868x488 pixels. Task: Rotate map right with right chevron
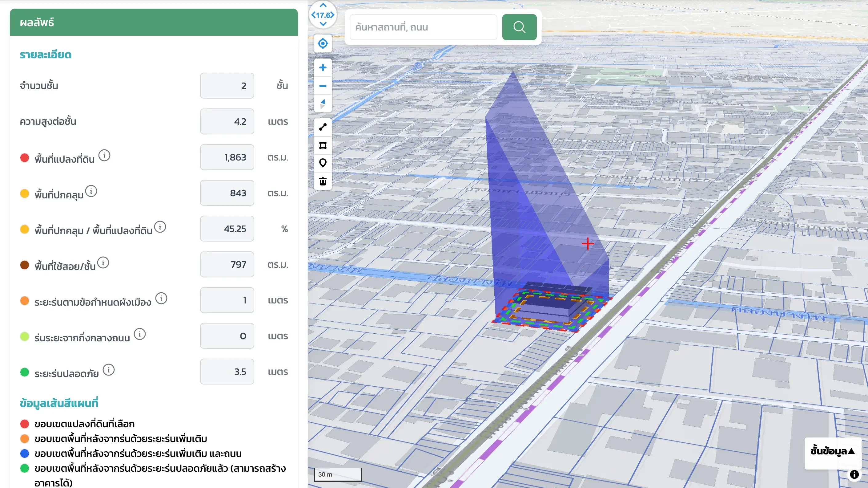(332, 15)
